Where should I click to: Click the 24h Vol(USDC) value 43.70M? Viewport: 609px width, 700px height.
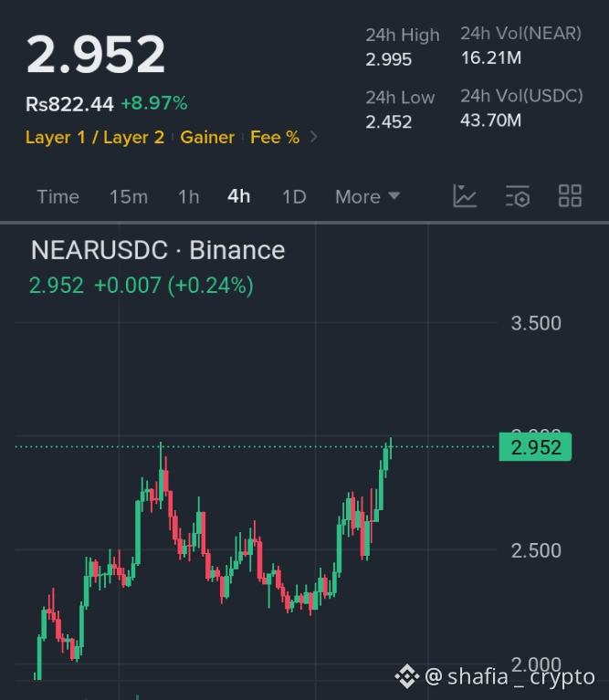(x=490, y=120)
